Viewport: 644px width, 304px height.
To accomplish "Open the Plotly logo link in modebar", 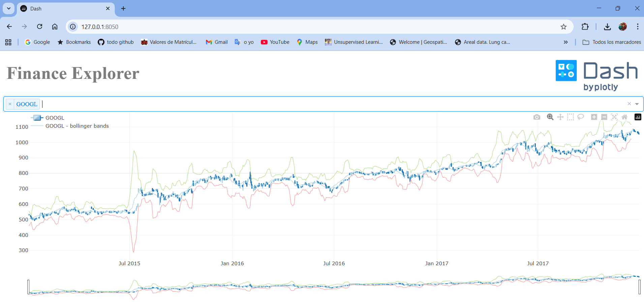I will [x=638, y=117].
